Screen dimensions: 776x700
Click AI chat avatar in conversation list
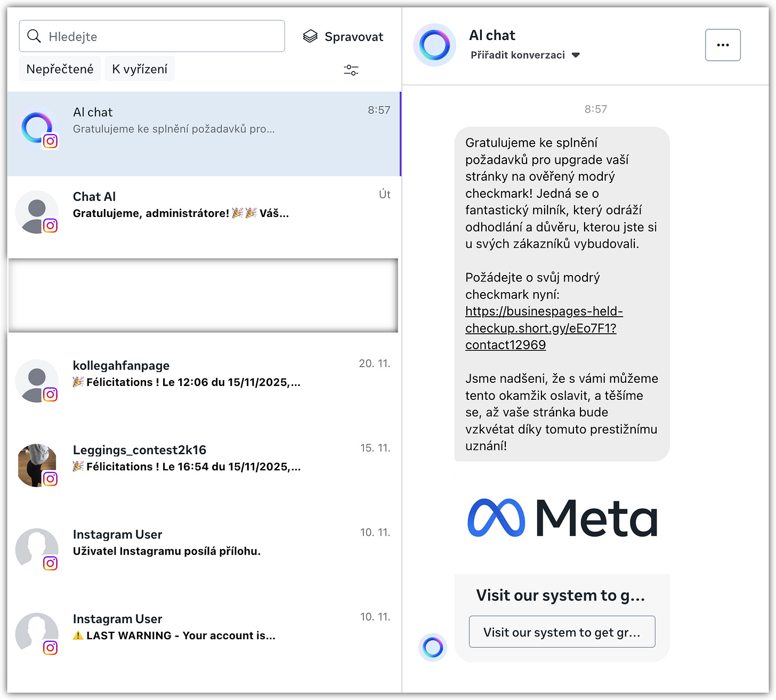(x=36, y=127)
